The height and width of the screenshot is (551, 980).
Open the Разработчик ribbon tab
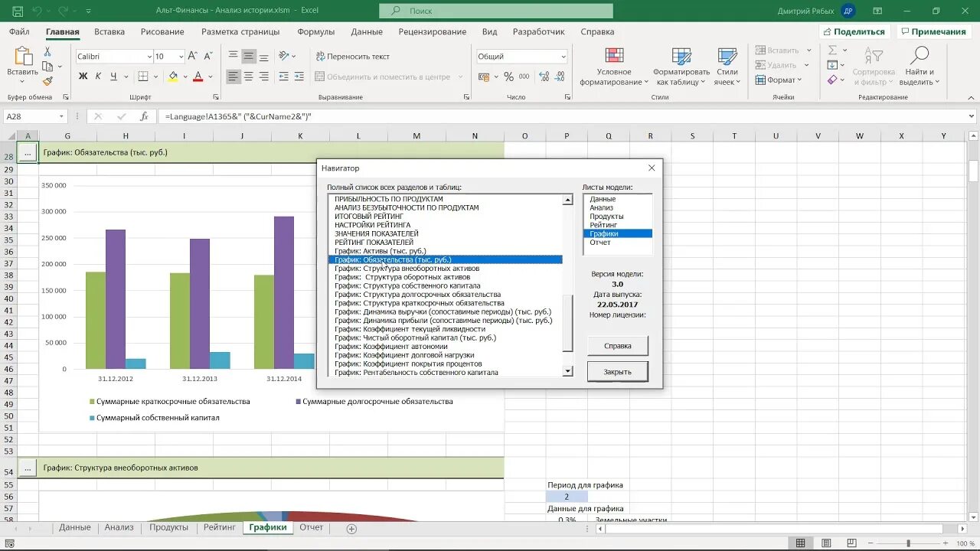point(539,31)
